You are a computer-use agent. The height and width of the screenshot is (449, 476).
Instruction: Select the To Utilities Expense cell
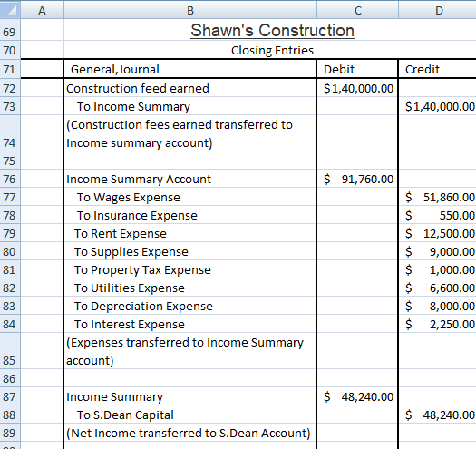190,288
